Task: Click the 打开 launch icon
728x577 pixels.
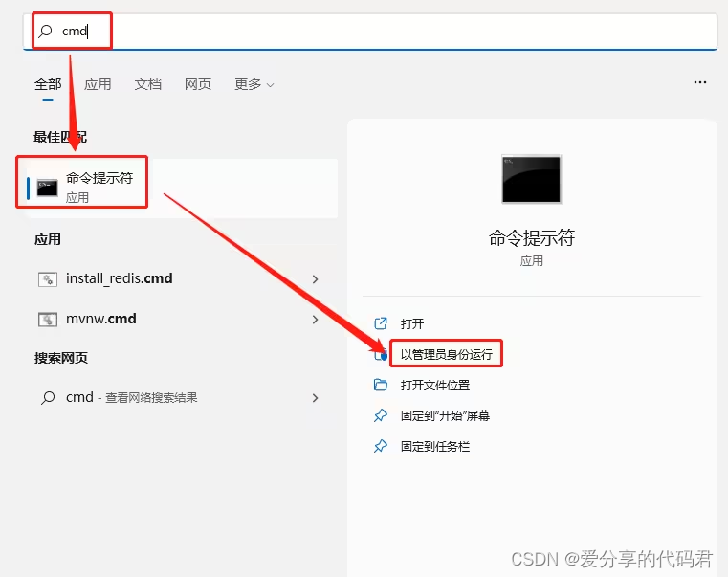Action: click(381, 323)
